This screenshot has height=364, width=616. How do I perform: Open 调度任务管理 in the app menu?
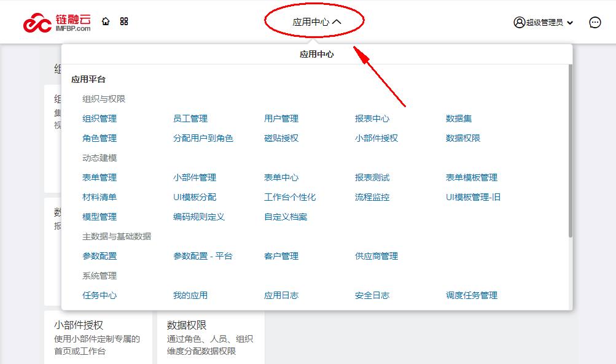click(x=472, y=295)
